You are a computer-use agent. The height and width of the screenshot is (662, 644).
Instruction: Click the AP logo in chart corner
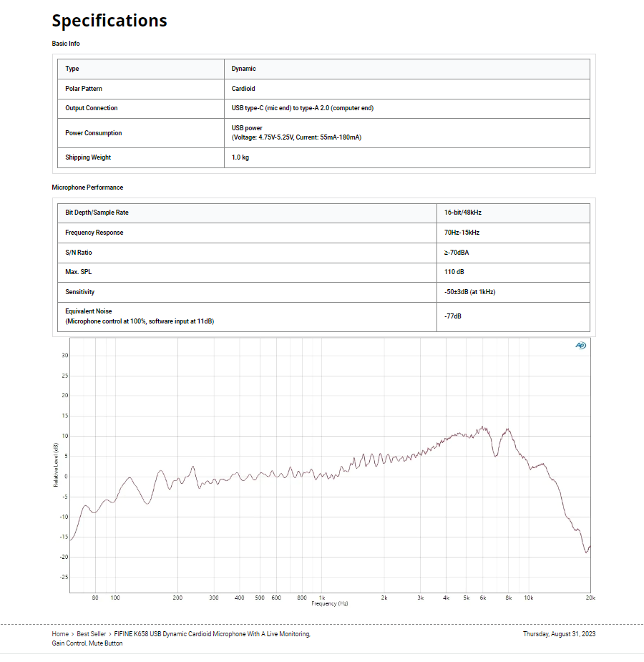pyautogui.click(x=580, y=346)
